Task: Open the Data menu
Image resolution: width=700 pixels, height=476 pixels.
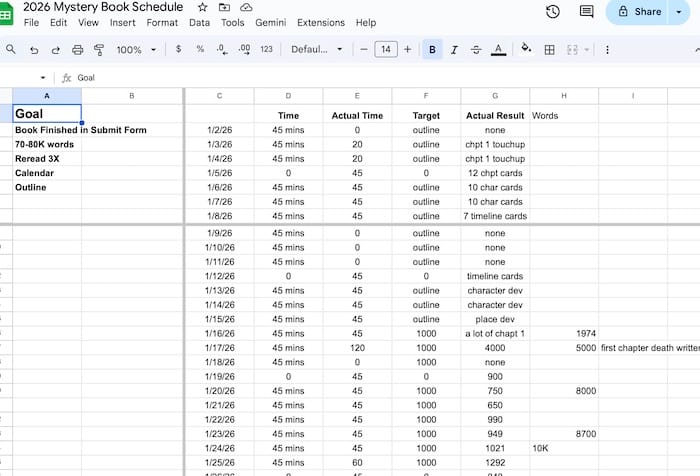Action: (199, 22)
